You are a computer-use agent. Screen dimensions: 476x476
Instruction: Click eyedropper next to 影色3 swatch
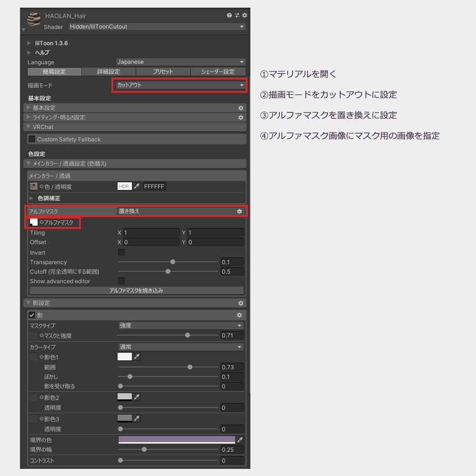(137, 418)
